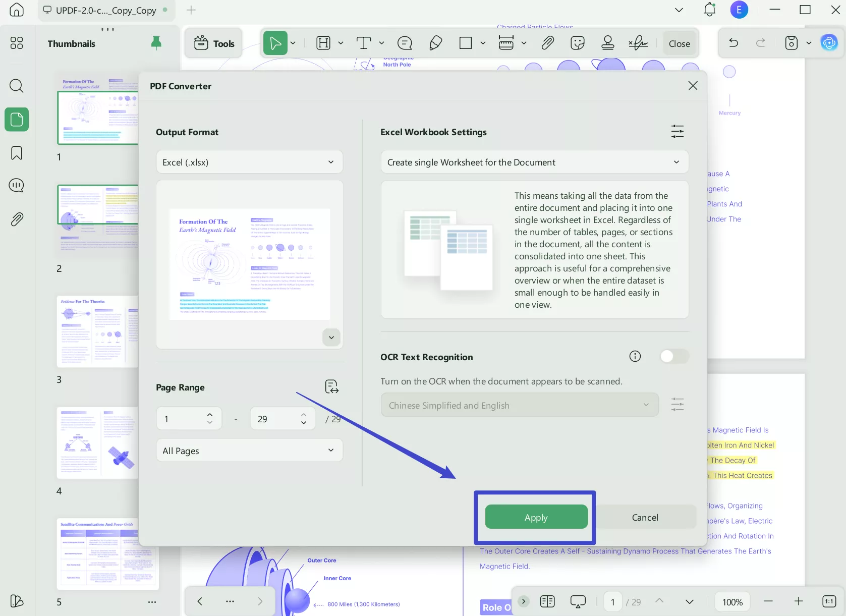Cancel the PDF conversion
This screenshot has height=616, width=846.
645,517
